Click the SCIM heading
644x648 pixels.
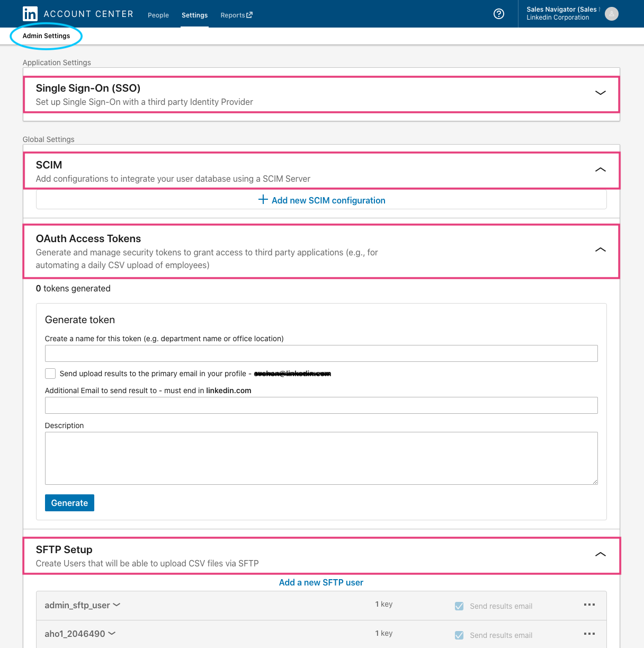(x=49, y=165)
